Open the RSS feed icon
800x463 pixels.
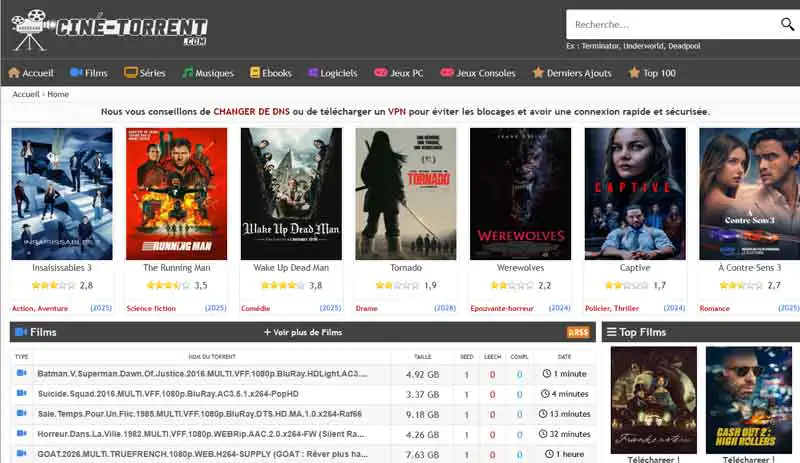pyautogui.click(x=578, y=332)
